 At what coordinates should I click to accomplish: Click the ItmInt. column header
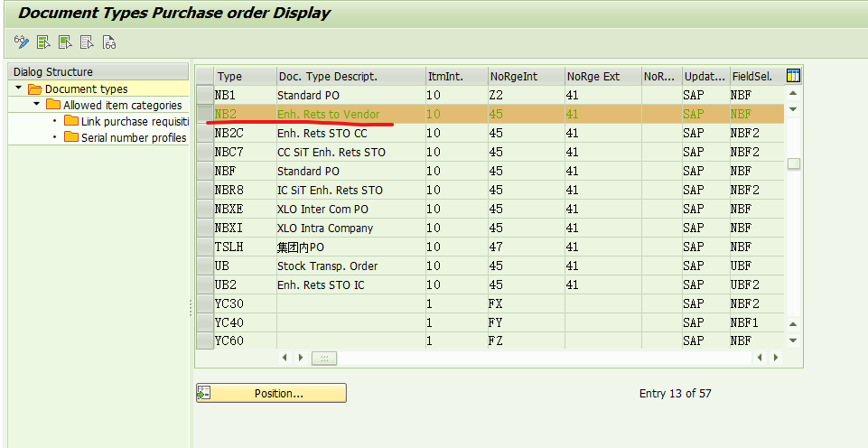click(x=456, y=77)
